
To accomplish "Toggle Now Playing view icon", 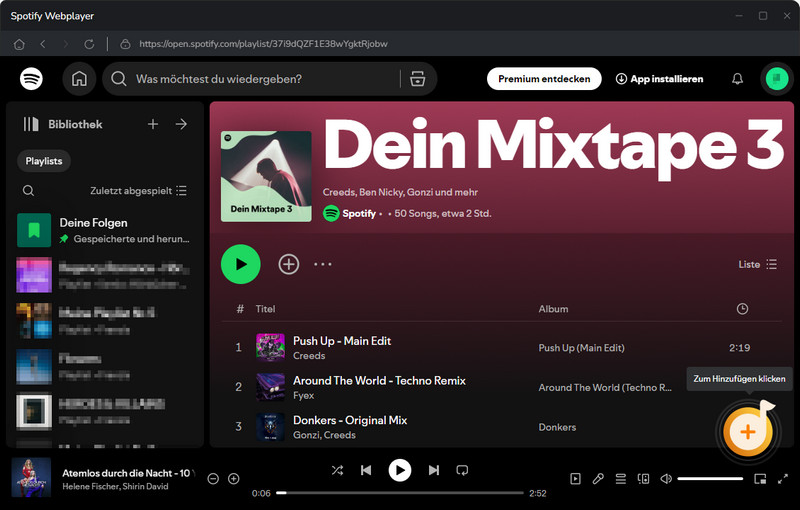I will click(575, 479).
